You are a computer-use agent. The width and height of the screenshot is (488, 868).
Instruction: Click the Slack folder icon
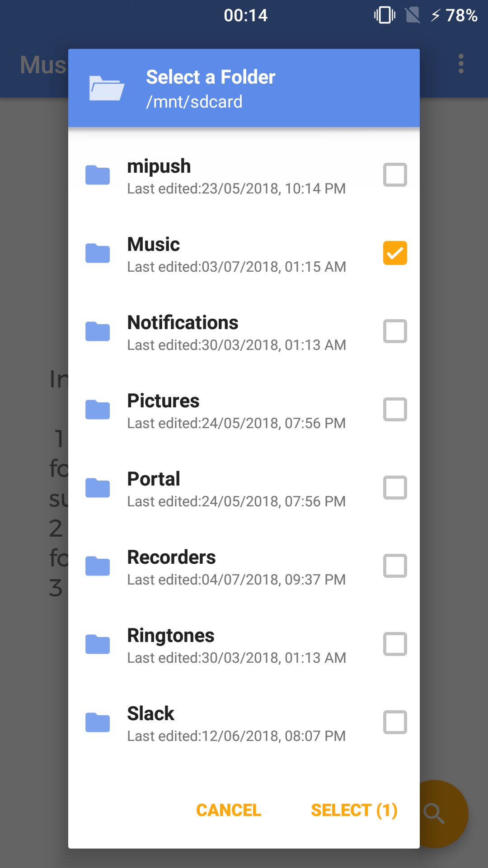(x=98, y=722)
